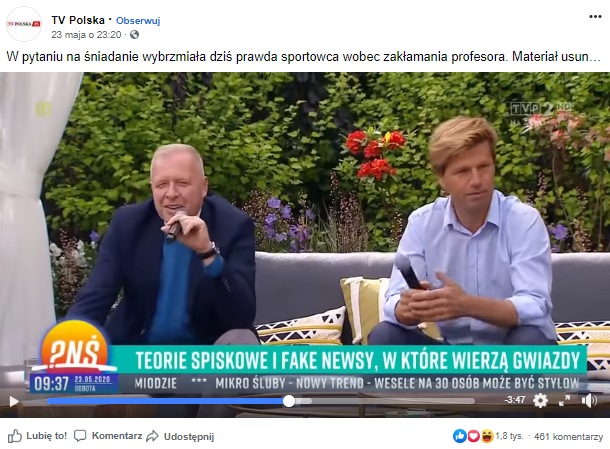
Task: Click the TV Polska profile picture
Action: 24,24
